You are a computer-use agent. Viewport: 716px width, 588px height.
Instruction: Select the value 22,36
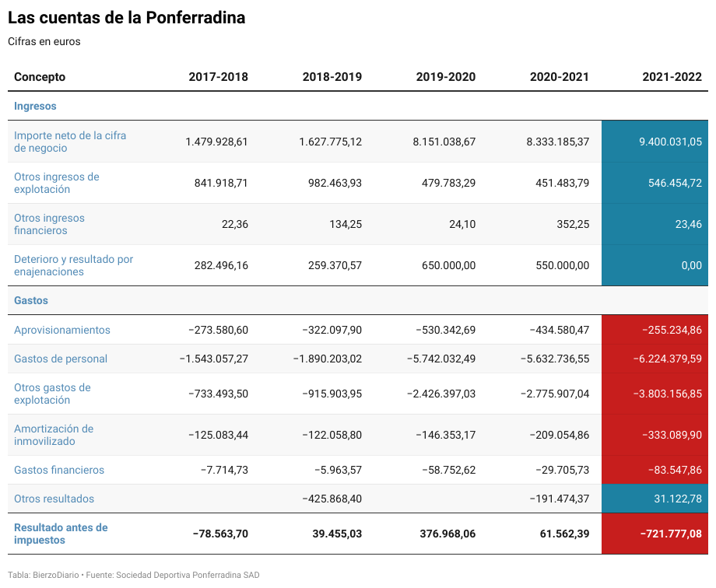[x=235, y=224]
